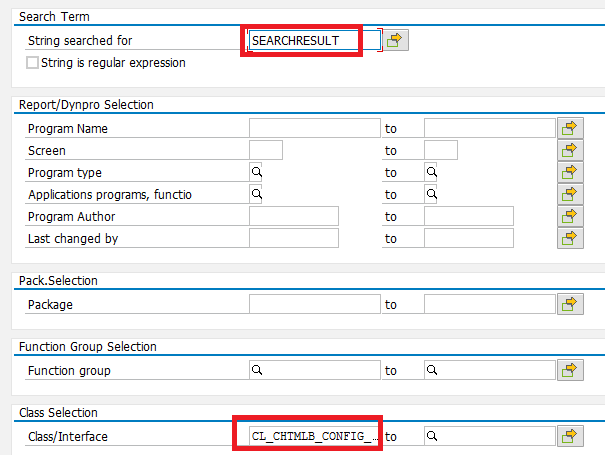605x455 pixels.
Task: Open multiple selection for Package
Action: click(570, 304)
